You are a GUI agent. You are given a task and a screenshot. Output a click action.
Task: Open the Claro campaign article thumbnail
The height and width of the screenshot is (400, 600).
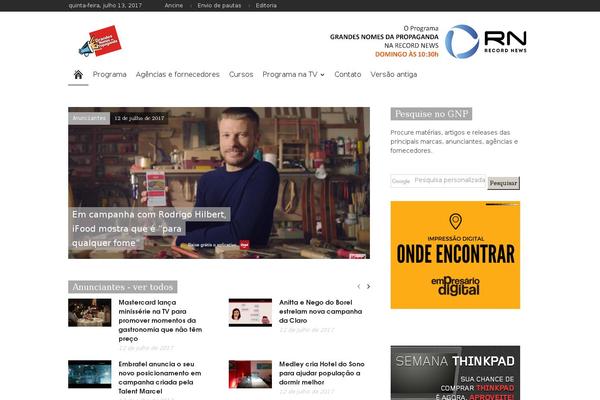[250, 313]
